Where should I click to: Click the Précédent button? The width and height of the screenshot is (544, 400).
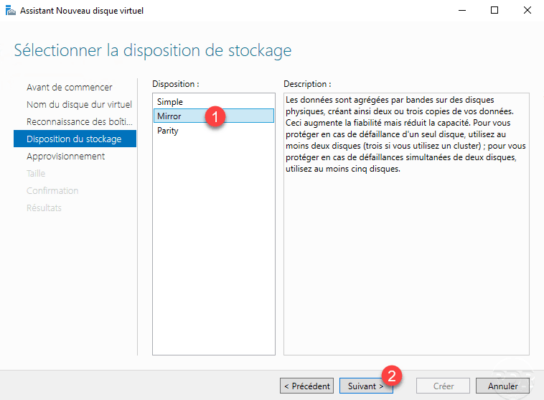click(x=307, y=386)
